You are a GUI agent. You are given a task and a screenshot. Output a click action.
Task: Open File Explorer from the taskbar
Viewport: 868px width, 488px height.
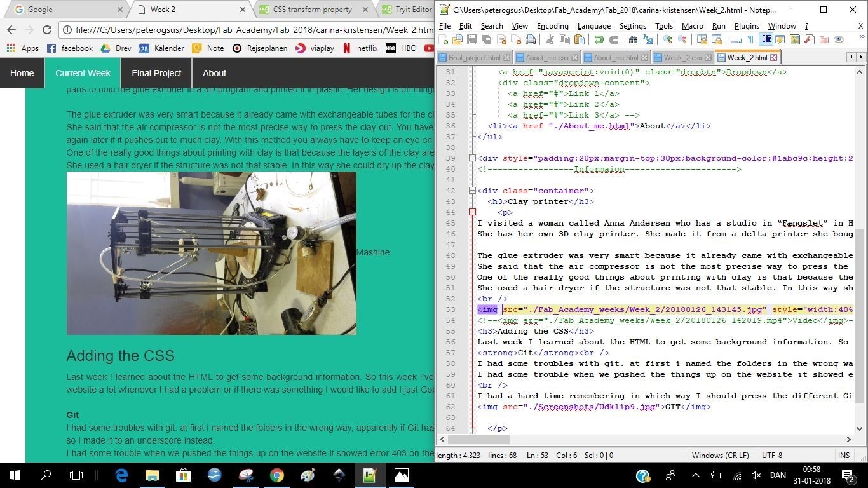click(x=152, y=475)
